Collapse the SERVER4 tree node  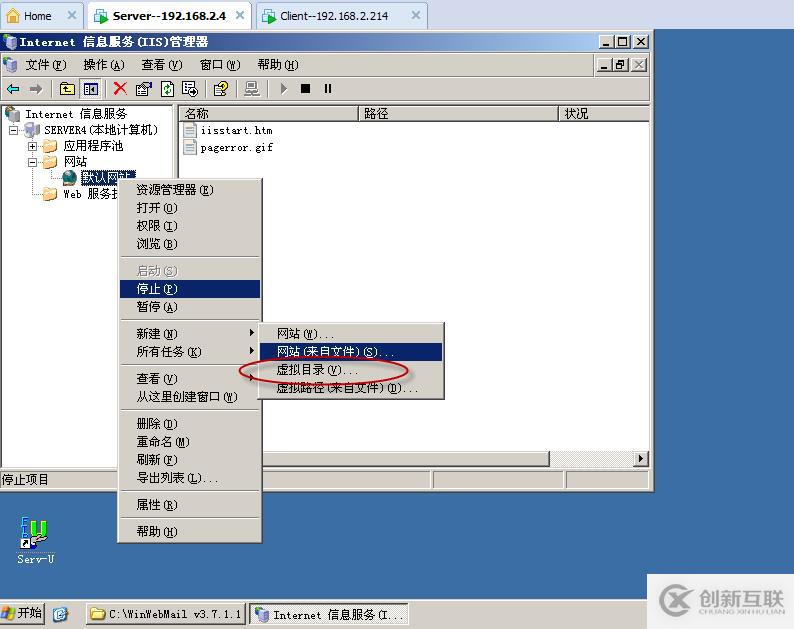point(13,131)
